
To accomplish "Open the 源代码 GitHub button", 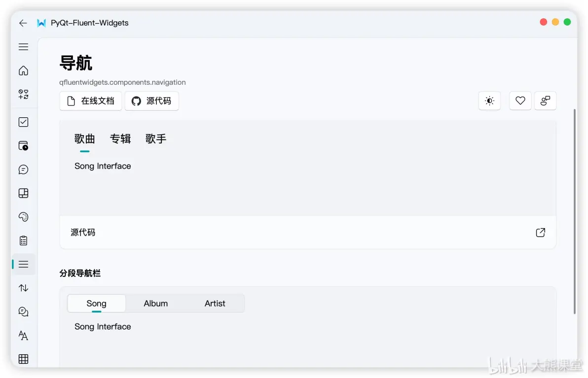I will 151,101.
